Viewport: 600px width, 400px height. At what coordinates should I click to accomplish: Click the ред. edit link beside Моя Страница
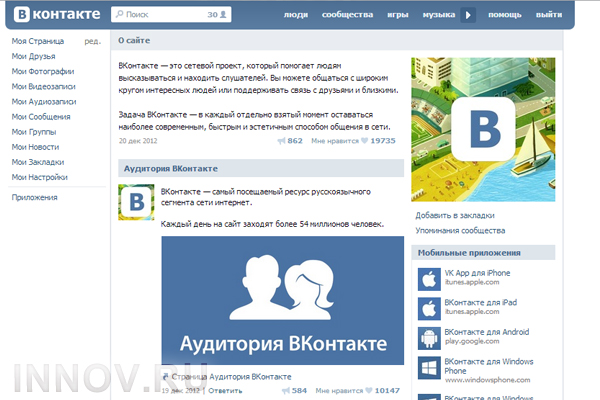click(x=92, y=42)
